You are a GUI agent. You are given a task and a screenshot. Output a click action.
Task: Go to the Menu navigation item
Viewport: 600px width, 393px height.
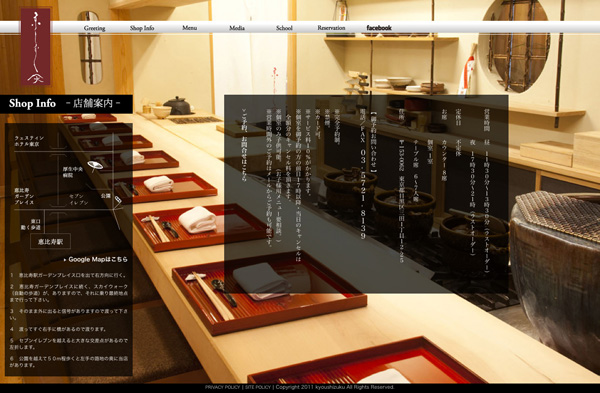(189, 28)
